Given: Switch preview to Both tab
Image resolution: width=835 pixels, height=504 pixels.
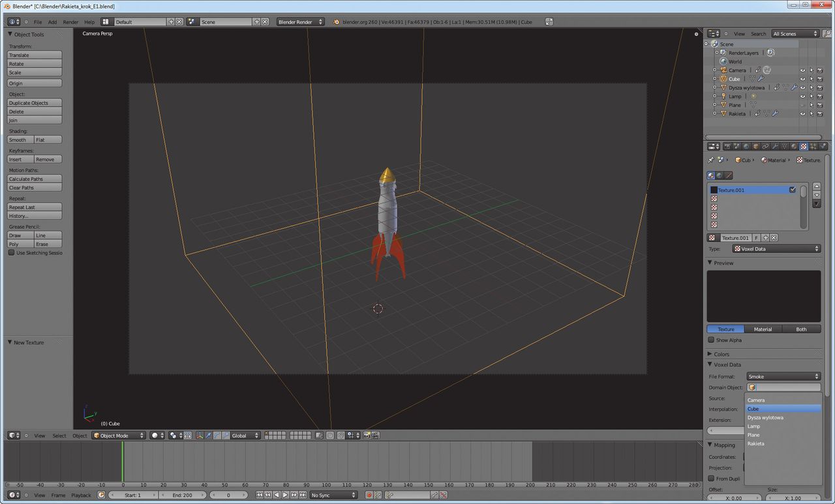Looking at the screenshot, I should (x=801, y=329).
